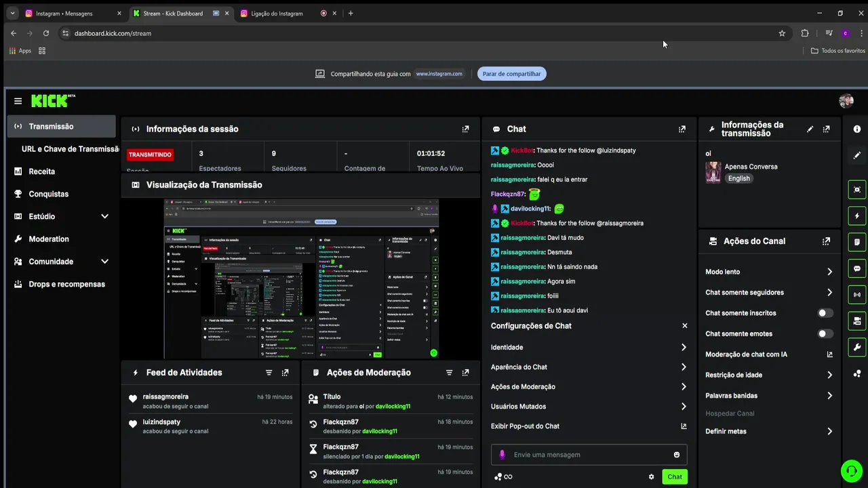Image resolution: width=868 pixels, height=488 pixels.
Task: Switch to Instagram Mensagens browser tab
Action: (x=73, y=13)
